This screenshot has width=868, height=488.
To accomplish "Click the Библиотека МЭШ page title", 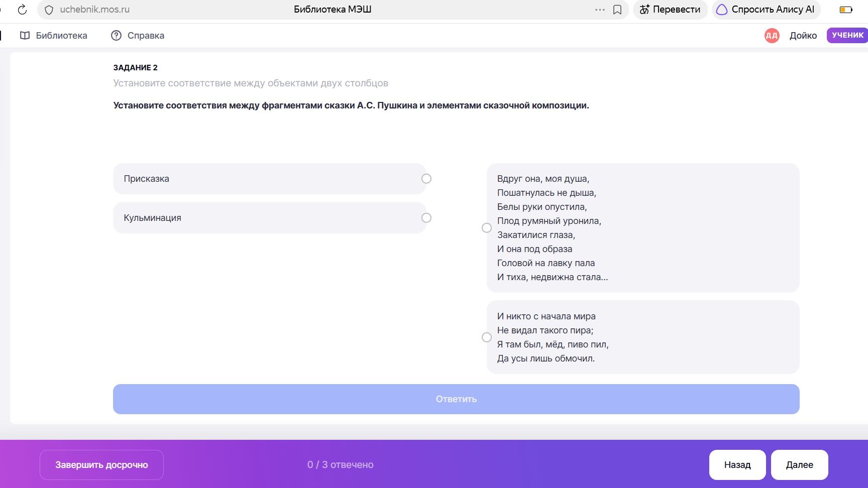I will coord(333,10).
